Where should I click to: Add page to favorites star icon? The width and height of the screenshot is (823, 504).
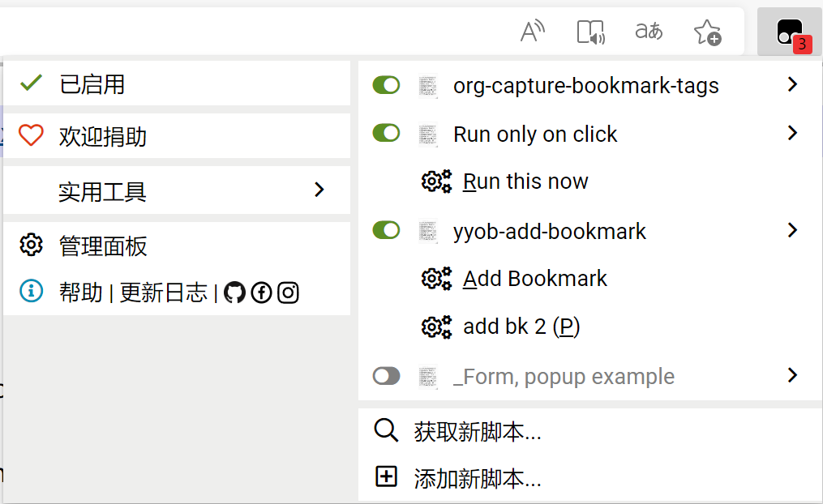point(707,32)
